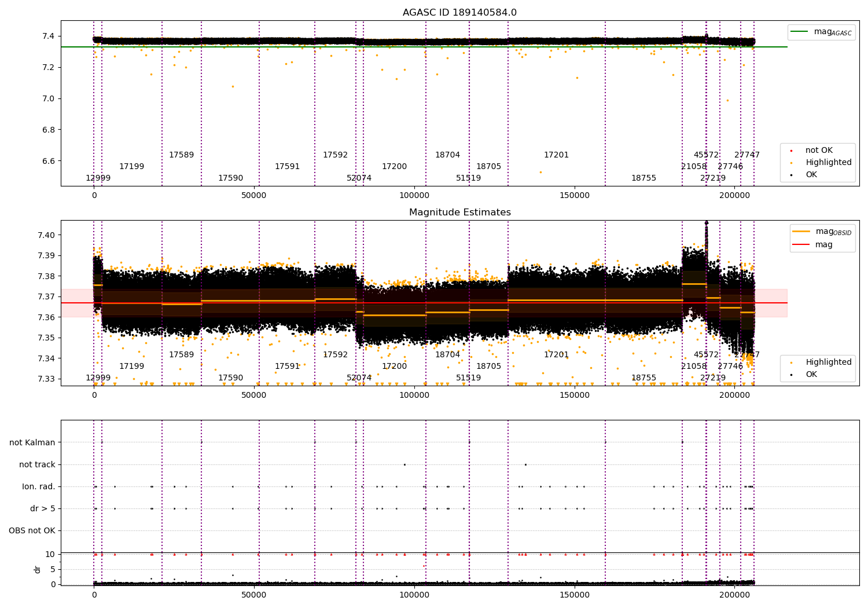Click 'Highlighted' legend entry in middle plot
Image resolution: width=868 pixels, height=608 pixels.
(821, 362)
